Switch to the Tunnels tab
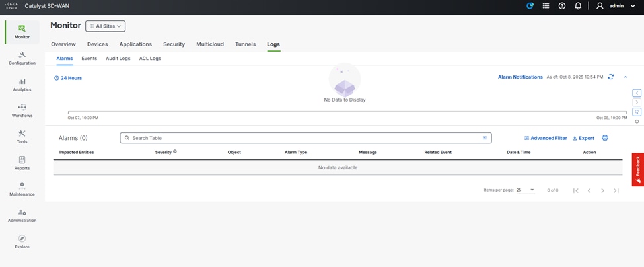644x267 pixels. (245, 44)
